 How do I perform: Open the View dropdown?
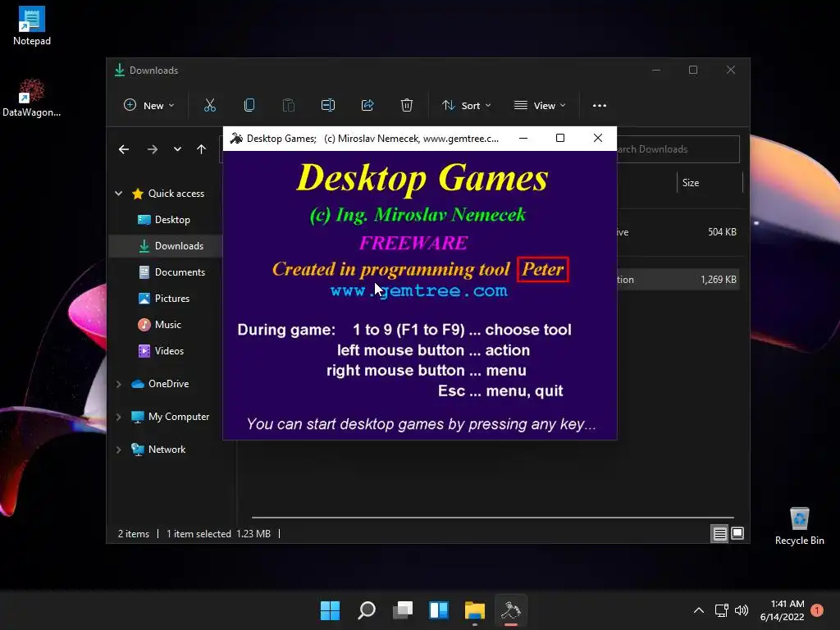[540, 106]
